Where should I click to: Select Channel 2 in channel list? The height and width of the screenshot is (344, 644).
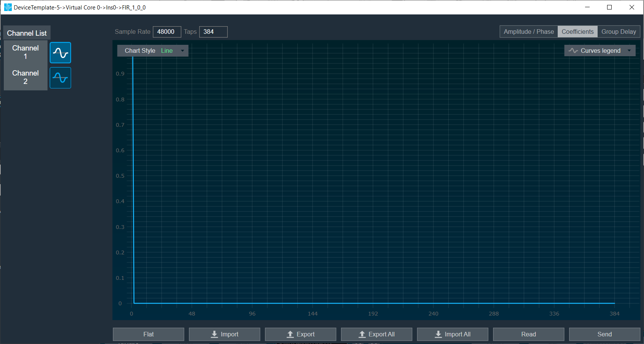coord(25,77)
